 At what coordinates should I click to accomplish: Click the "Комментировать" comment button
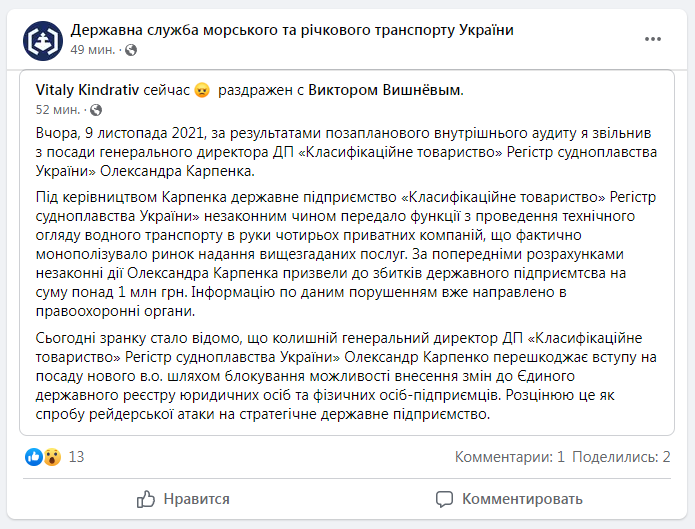coord(509,498)
